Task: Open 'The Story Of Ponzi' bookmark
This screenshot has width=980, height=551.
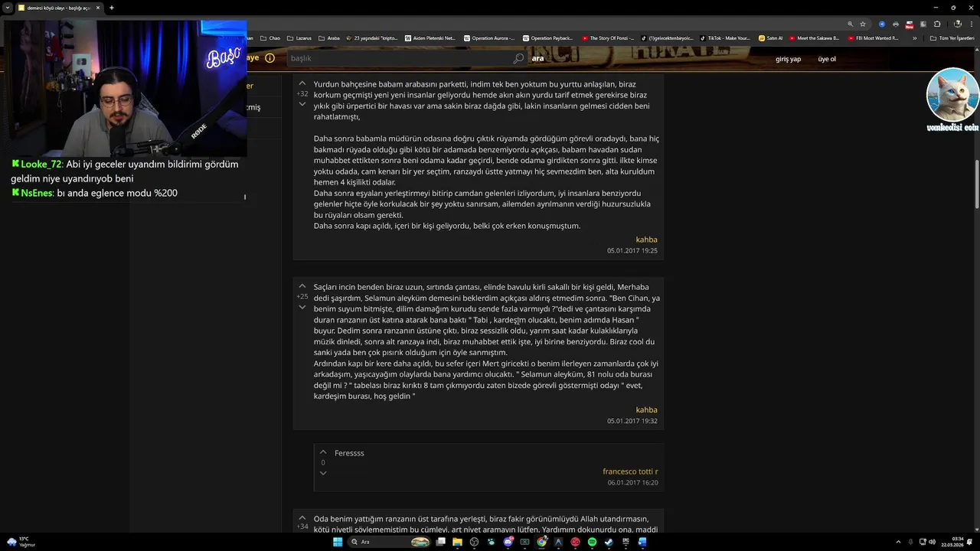Action: [x=607, y=37]
